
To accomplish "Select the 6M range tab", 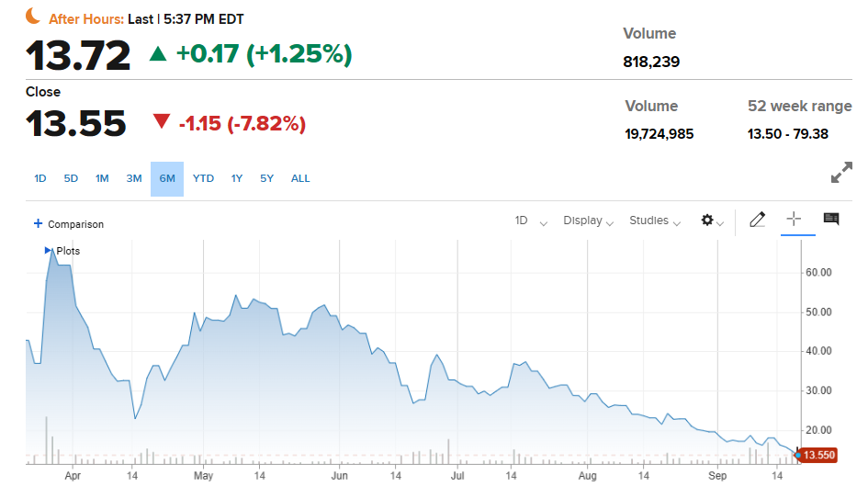I will [167, 178].
